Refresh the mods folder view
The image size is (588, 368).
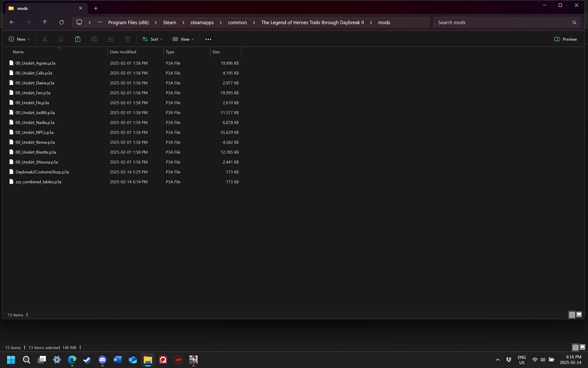pos(62,22)
